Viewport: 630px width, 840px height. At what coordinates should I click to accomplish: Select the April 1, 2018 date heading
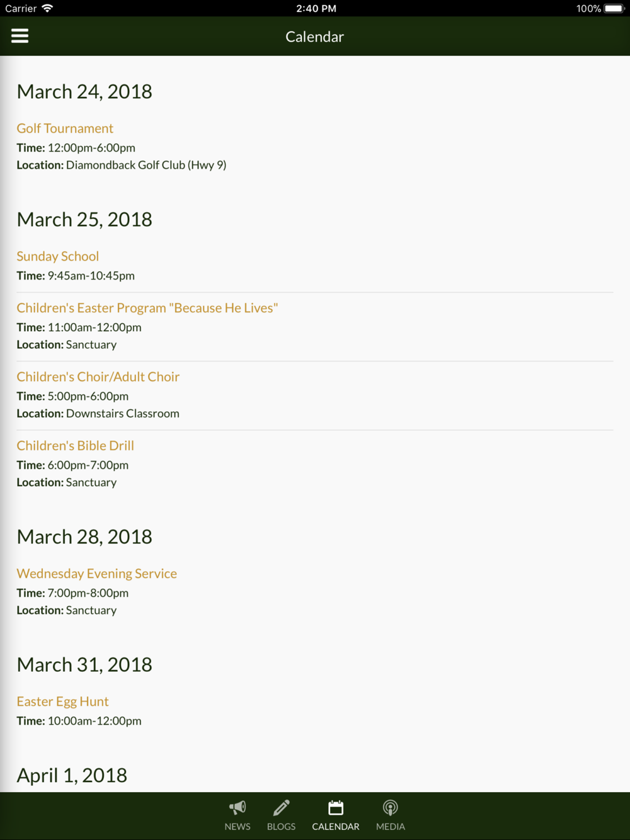72,775
